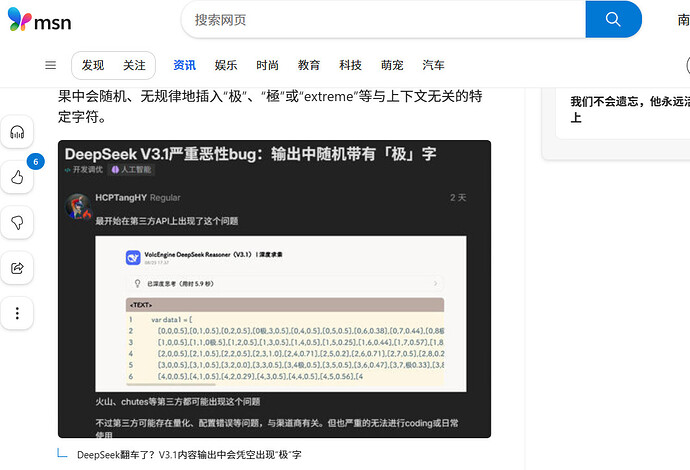Open the 汽车 category
Screen dimensions: 690x470
tap(433, 66)
